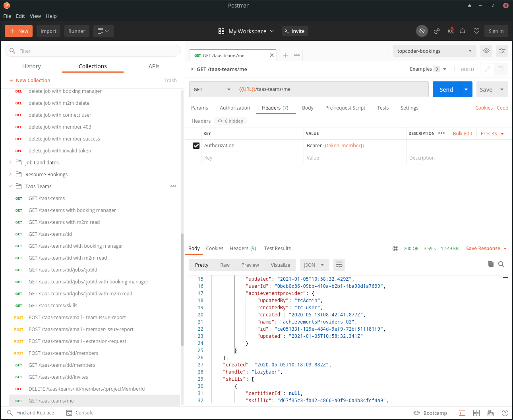Open the Examples dropdown
The width and height of the screenshot is (513, 420).
click(x=428, y=69)
